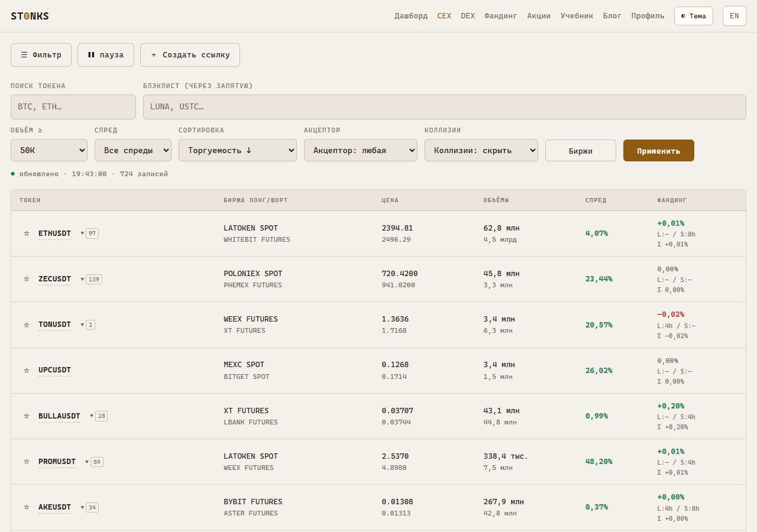Click the Создать ссылку button

coord(190,55)
